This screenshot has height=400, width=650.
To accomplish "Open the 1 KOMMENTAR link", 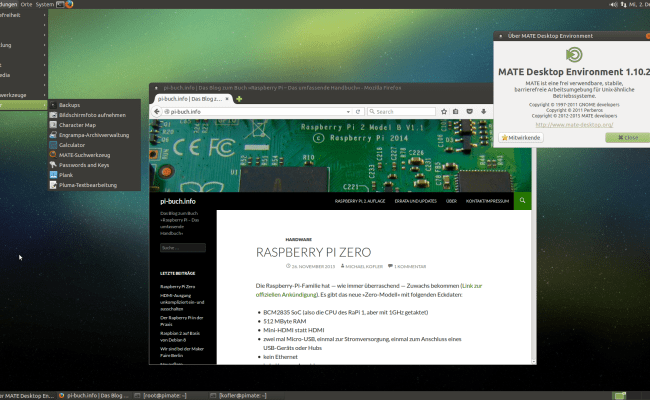I will coord(410,267).
